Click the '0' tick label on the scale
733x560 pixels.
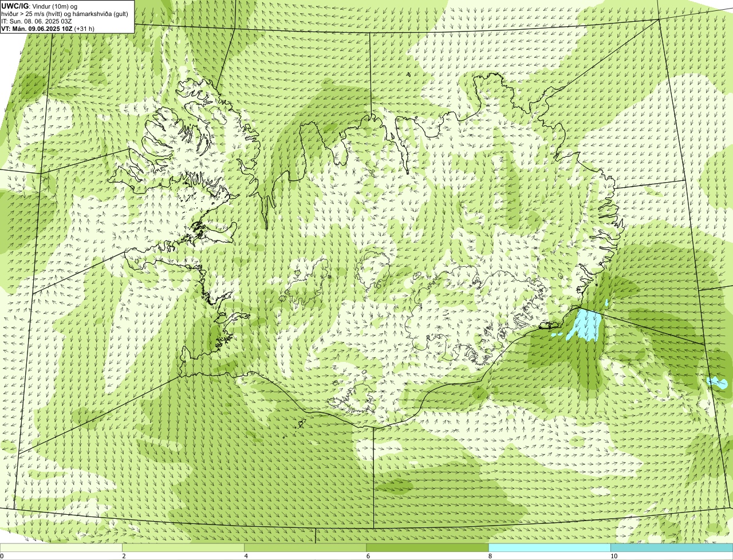[2, 556]
